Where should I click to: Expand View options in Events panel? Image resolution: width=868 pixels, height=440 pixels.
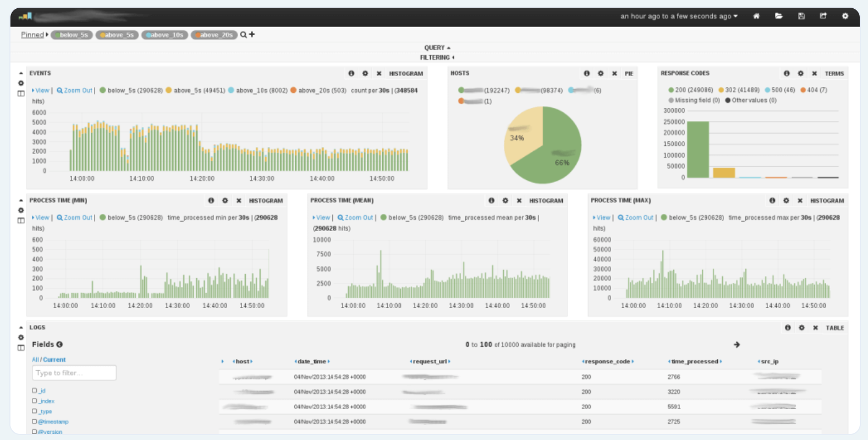[x=41, y=90]
